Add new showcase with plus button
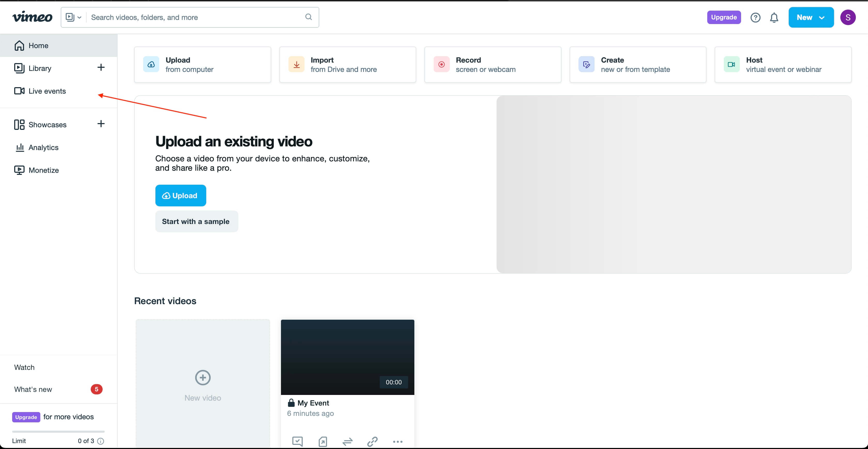Screen dimensions: 868x449 coord(101,124)
